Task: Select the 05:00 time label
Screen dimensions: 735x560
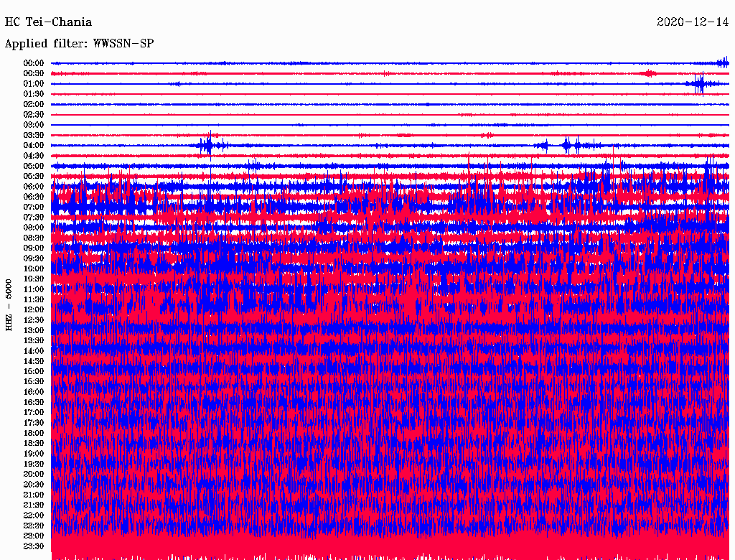Action: pos(34,166)
